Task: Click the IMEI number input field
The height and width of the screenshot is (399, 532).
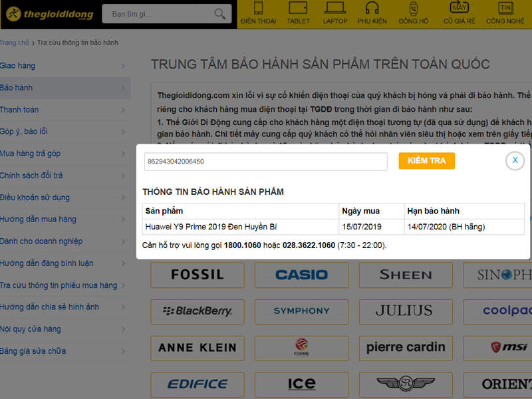Action: (x=265, y=162)
